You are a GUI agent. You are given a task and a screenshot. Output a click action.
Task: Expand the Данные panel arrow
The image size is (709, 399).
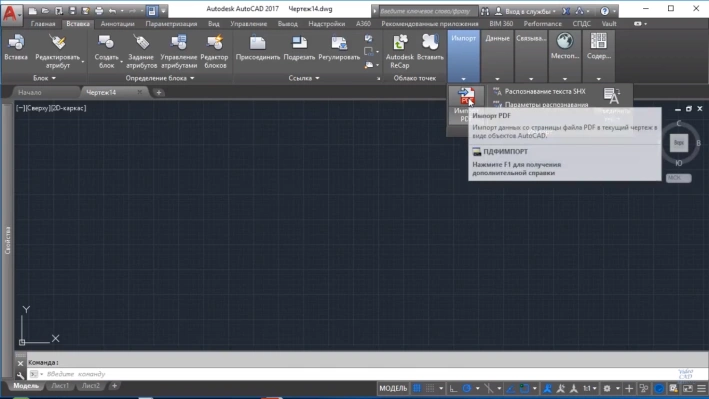click(x=497, y=79)
